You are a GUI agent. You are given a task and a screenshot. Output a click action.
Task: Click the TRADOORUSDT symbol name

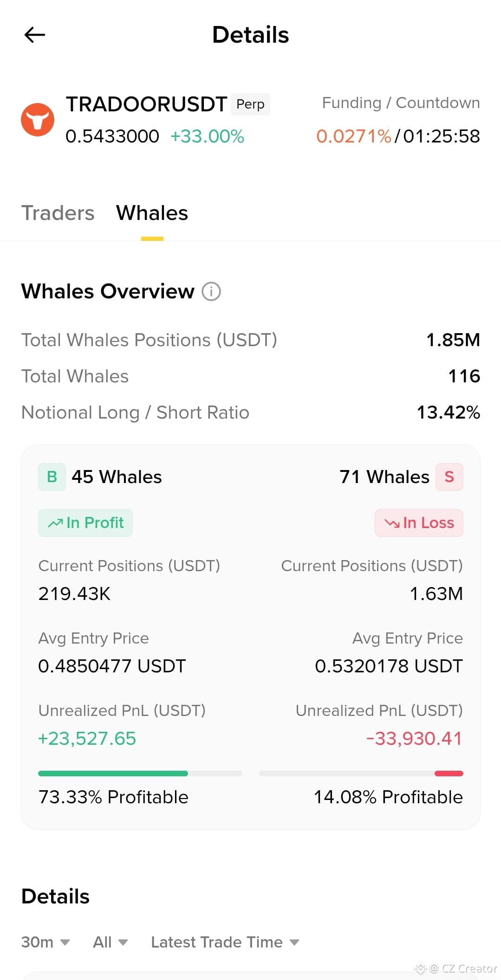(146, 104)
